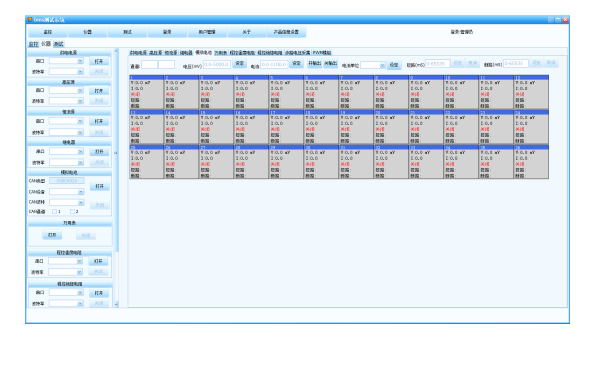Switch to the 万用表 tab

click(x=220, y=53)
